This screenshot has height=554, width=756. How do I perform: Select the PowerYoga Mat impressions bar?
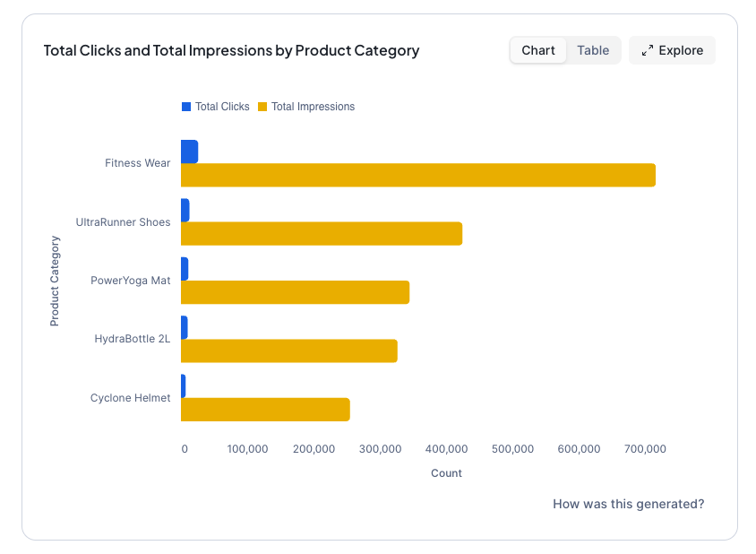(296, 292)
